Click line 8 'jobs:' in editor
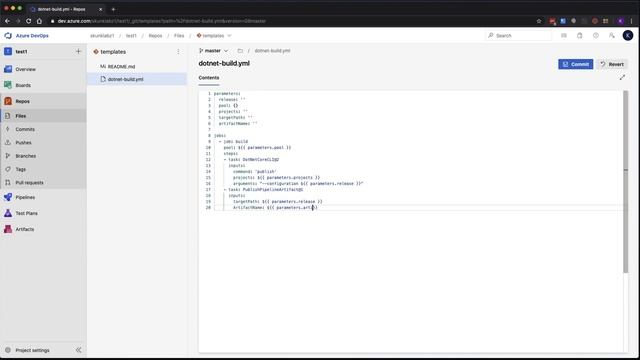Image resolution: width=640 pixels, height=360 pixels. coord(220,136)
